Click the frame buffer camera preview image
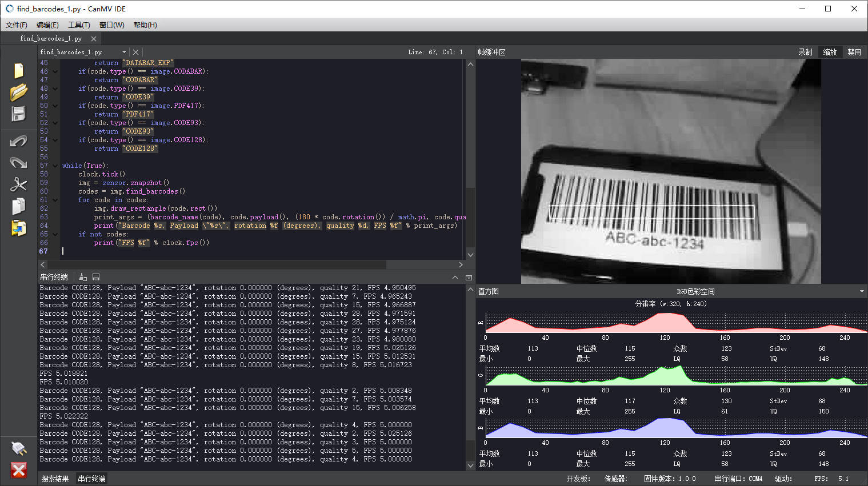 click(671, 171)
